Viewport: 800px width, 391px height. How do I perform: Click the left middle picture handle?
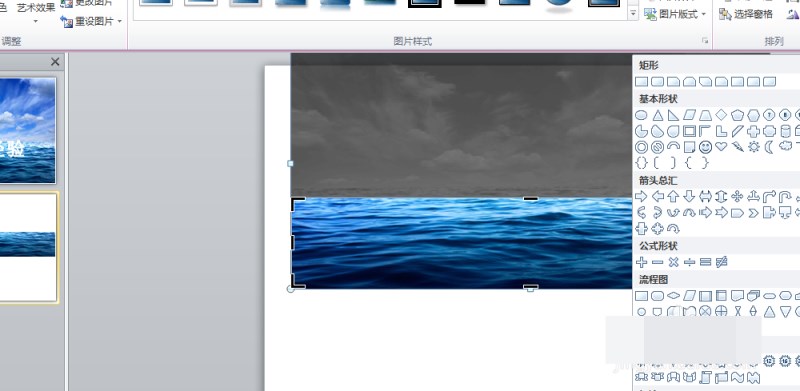pyautogui.click(x=290, y=163)
